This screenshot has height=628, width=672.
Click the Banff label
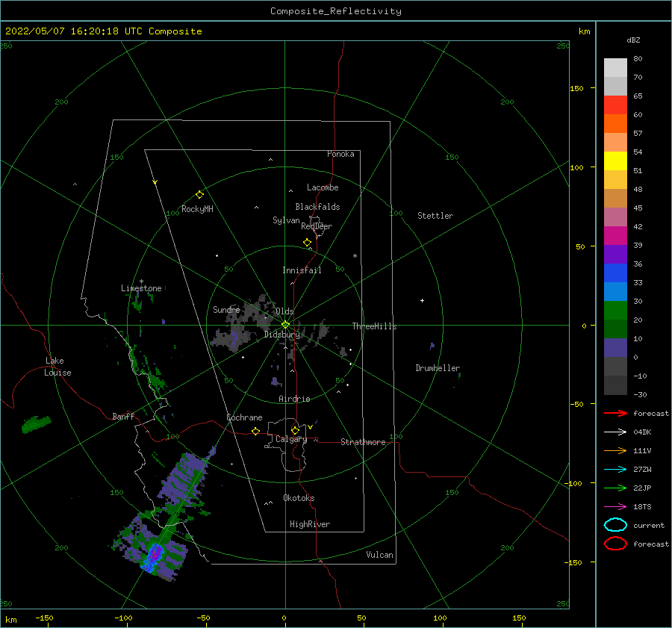pos(123,416)
